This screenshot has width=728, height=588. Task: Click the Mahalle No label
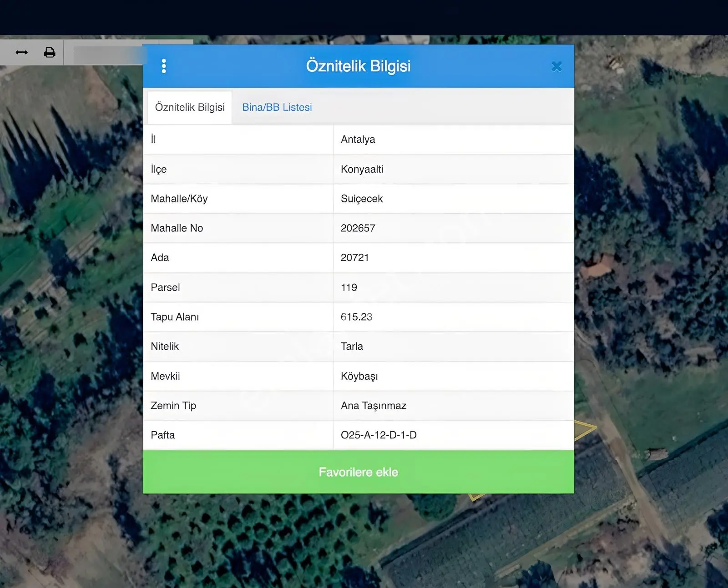[x=177, y=228]
